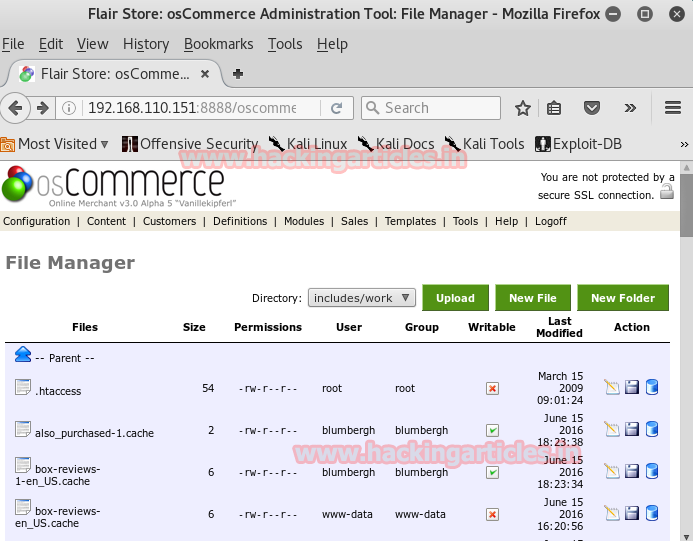693x541 pixels.
Task: Click writable checkmark for box-reviews-1-en_US.cache
Action: [x=492, y=472]
